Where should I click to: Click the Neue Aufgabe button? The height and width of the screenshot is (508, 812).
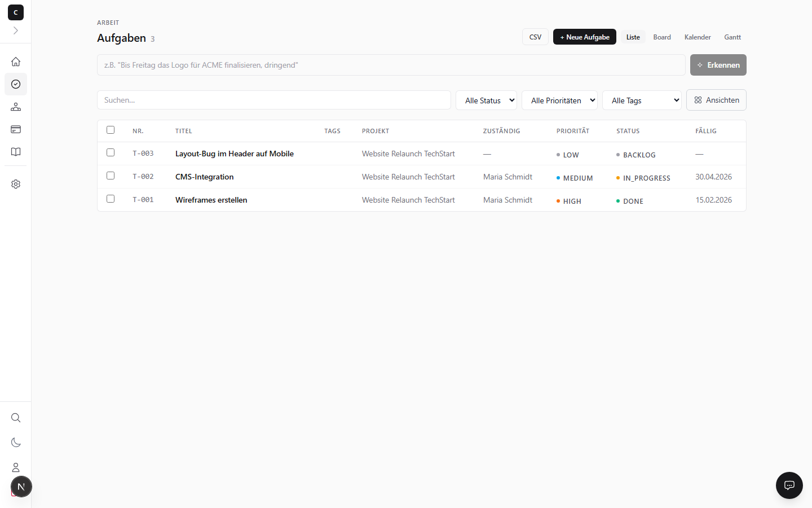click(x=585, y=37)
